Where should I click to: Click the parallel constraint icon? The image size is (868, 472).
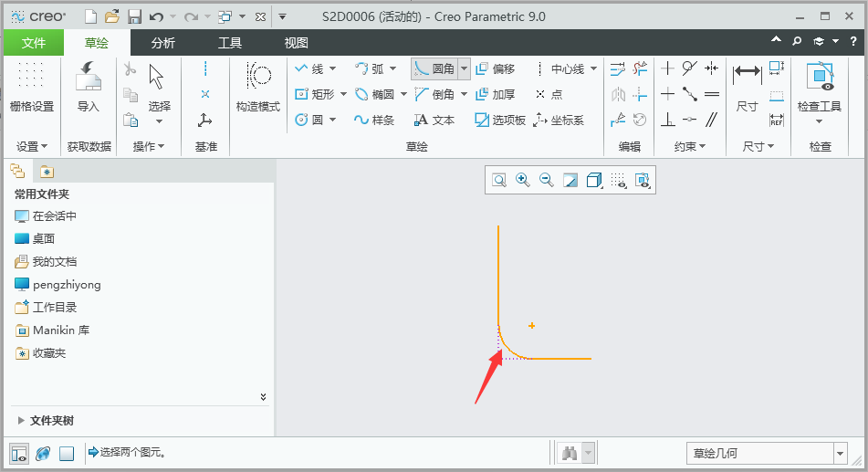click(x=711, y=120)
